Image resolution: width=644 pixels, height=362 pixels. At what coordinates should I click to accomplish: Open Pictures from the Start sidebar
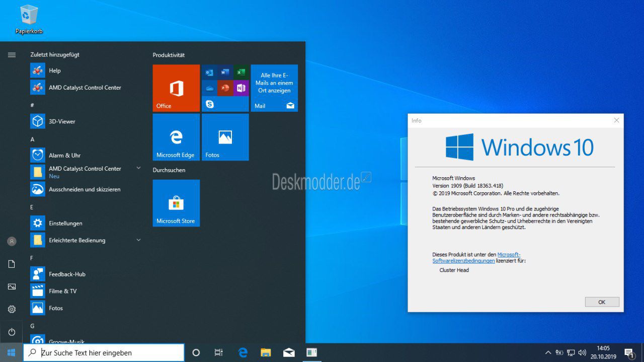point(12,286)
